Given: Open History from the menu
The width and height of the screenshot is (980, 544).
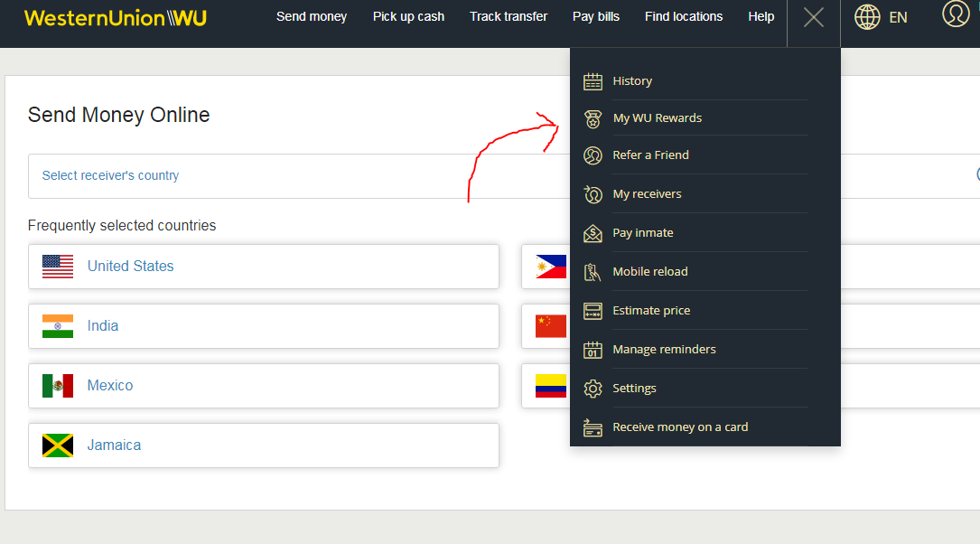Looking at the screenshot, I should point(632,81).
